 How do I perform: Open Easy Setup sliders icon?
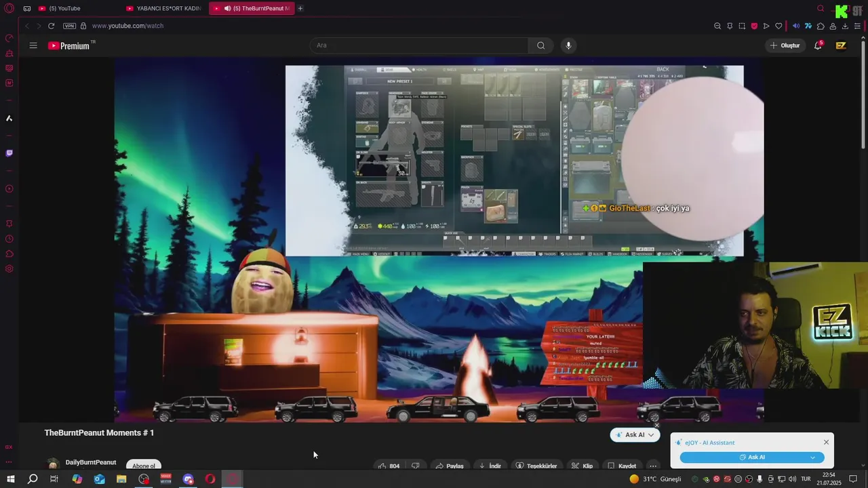click(x=858, y=26)
